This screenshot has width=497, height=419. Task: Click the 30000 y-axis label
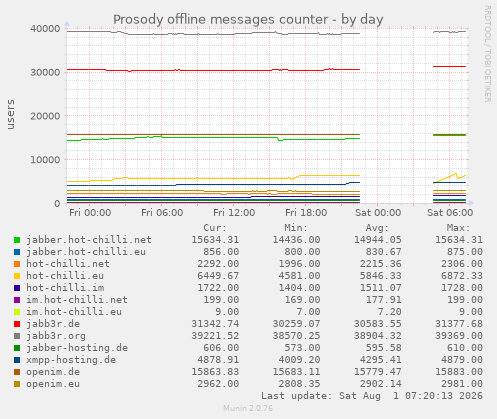[45, 72]
